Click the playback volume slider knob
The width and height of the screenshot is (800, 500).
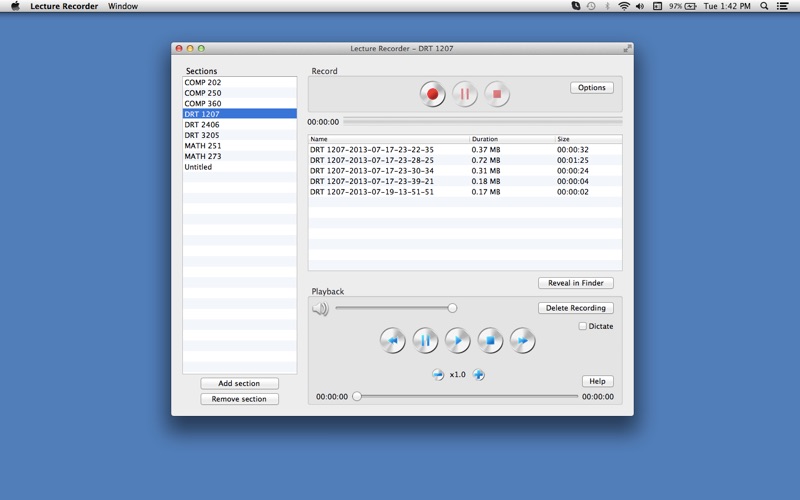(452, 308)
